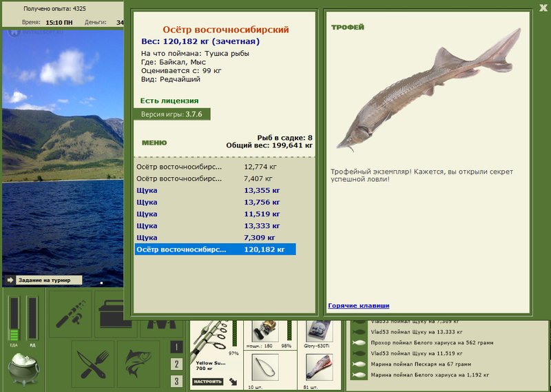Switch to rod slot 1

point(176,347)
